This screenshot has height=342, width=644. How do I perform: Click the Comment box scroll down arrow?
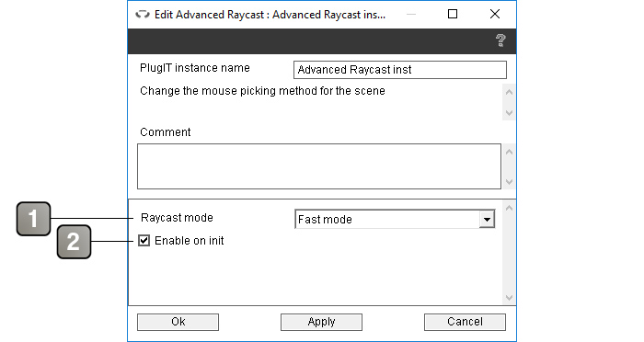(x=510, y=182)
